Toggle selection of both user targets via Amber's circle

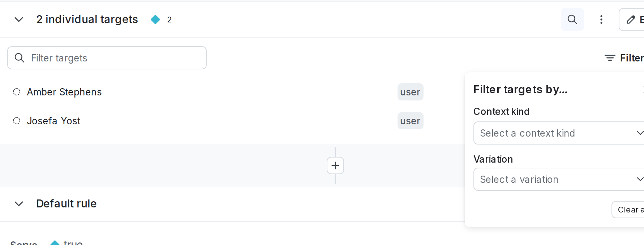(x=16, y=92)
